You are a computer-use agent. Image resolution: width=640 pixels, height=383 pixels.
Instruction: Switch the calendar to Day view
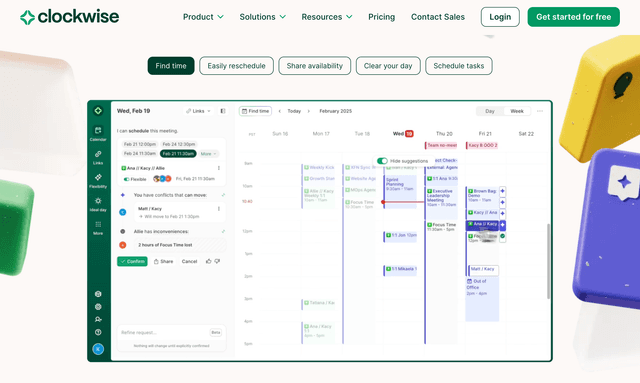(490, 111)
